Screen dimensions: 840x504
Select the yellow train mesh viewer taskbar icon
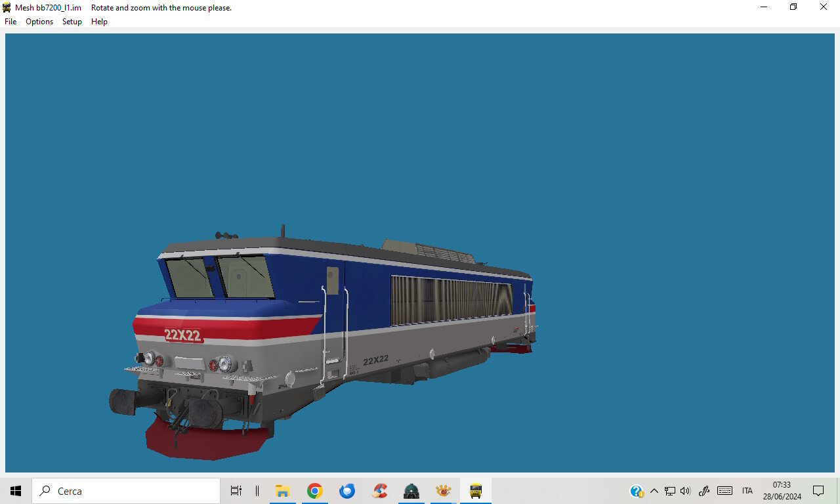coord(476,491)
